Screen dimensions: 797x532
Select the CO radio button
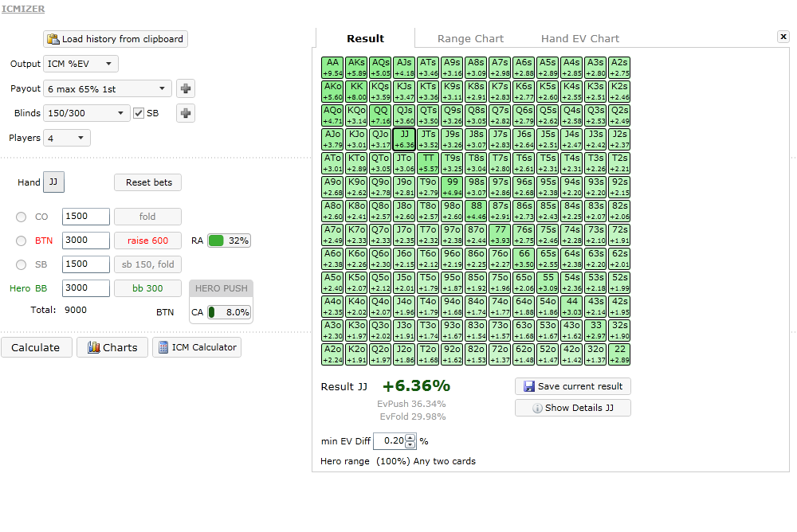pyautogui.click(x=21, y=217)
